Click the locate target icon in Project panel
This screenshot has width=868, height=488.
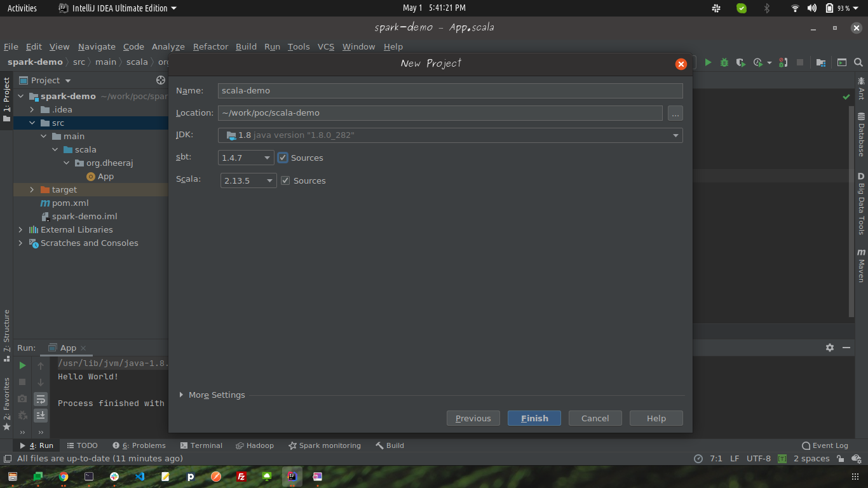(x=161, y=80)
